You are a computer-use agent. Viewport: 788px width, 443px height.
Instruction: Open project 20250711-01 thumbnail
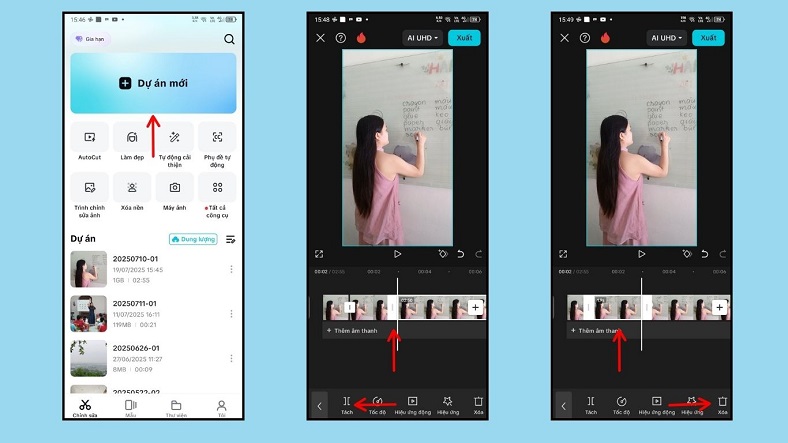tap(88, 313)
